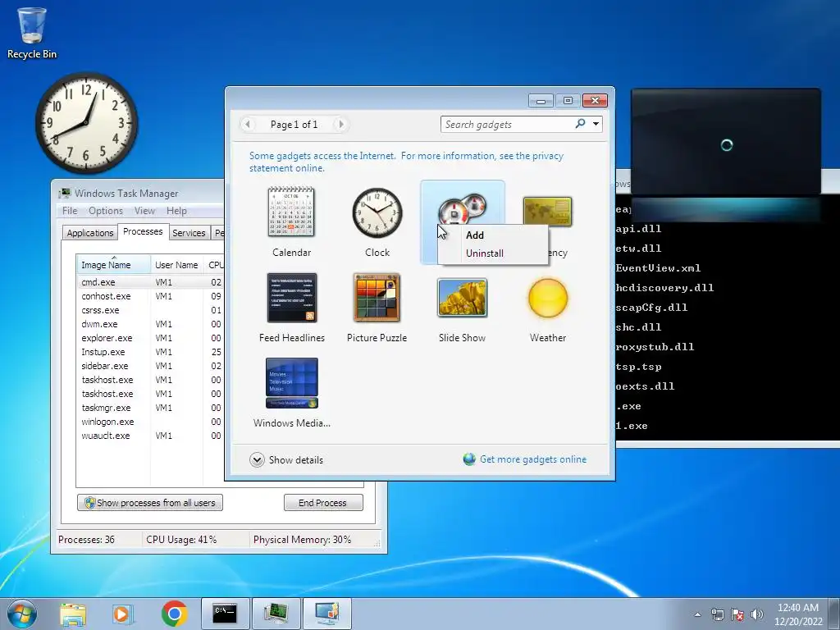
Task: Switch to the Processes tab
Action: [143, 231]
